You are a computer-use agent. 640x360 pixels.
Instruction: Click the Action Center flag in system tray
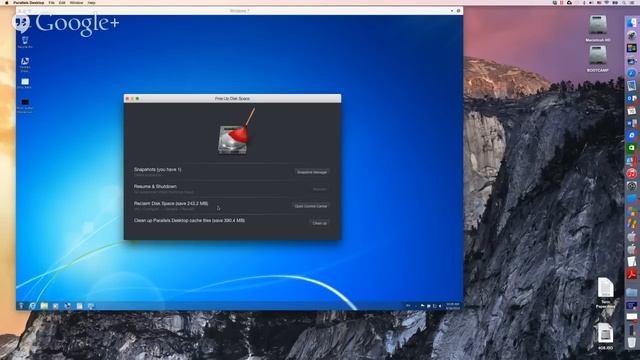[x=422, y=306]
